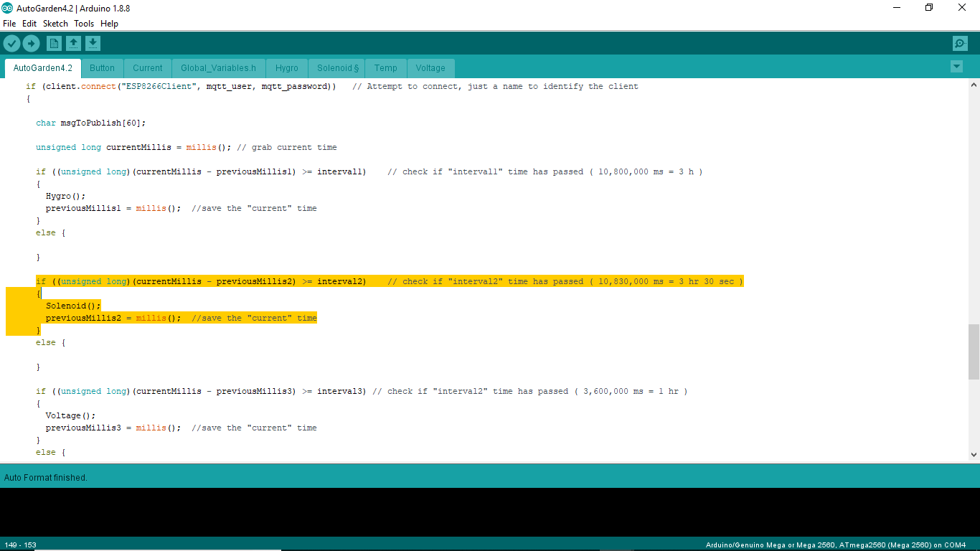Click the Open sketch folder icon
980x551 pixels.
tap(73, 43)
